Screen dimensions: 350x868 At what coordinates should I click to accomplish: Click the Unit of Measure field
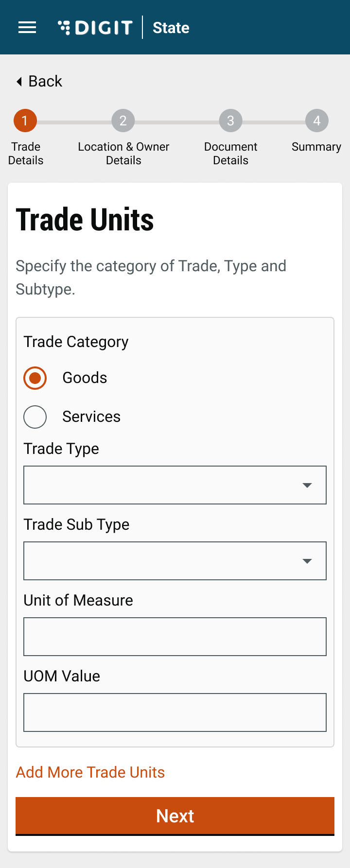175,637
